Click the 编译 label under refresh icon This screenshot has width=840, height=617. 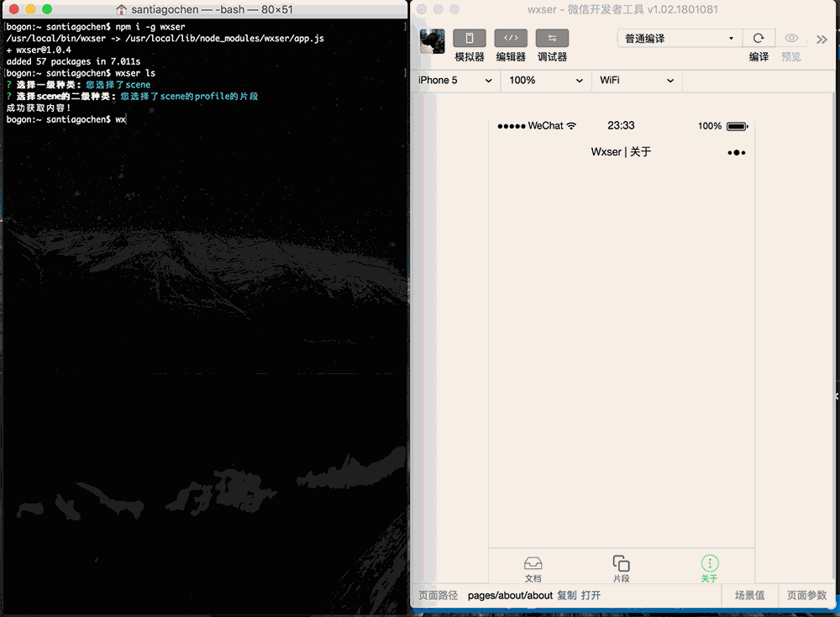[759, 57]
